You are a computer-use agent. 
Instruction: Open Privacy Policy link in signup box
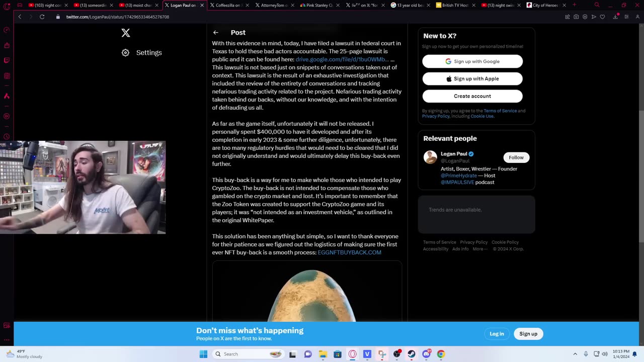pyautogui.click(x=436, y=116)
